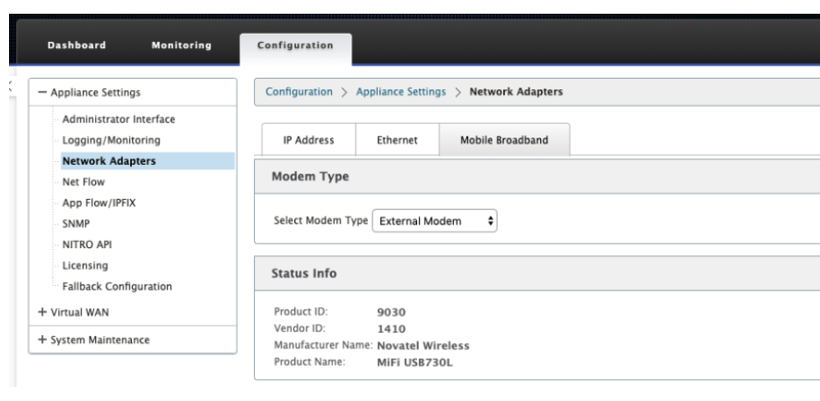The width and height of the screenshot is (820, 401).
Task: Click the Appliance Settings breadcrumb link
Action: point(401,91)
